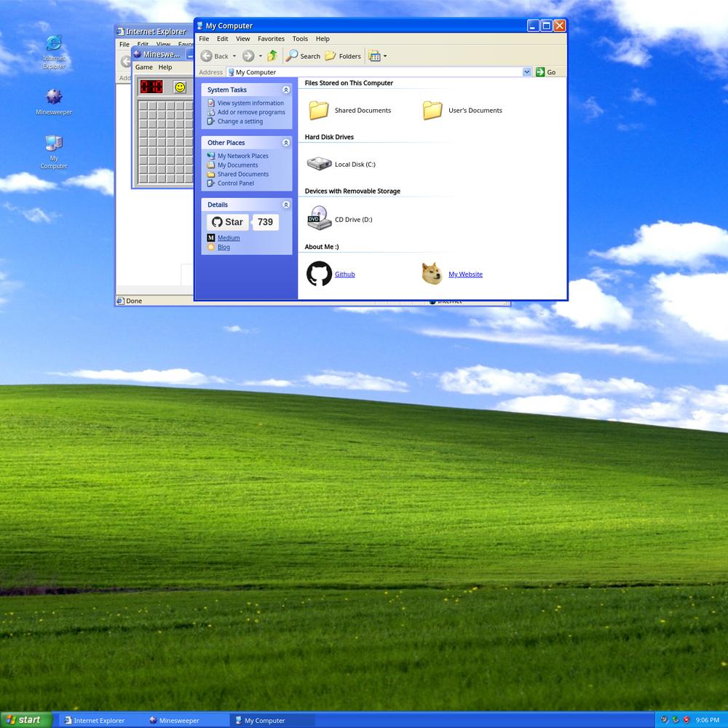This screenshot has width=728, height=728.
Task: Click the sound tray icon in the taskbar
Action: (x=664, y=720)
